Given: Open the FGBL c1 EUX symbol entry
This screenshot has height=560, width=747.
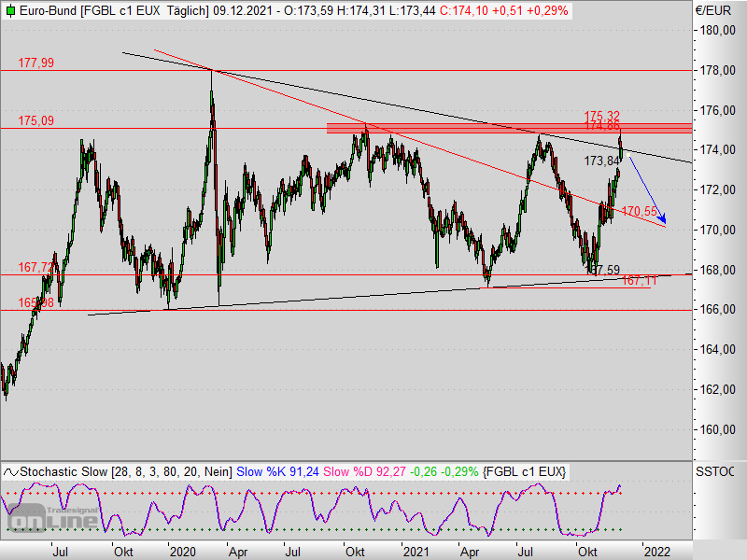Looking at the screenshot, I should click(x=121, y=12).
